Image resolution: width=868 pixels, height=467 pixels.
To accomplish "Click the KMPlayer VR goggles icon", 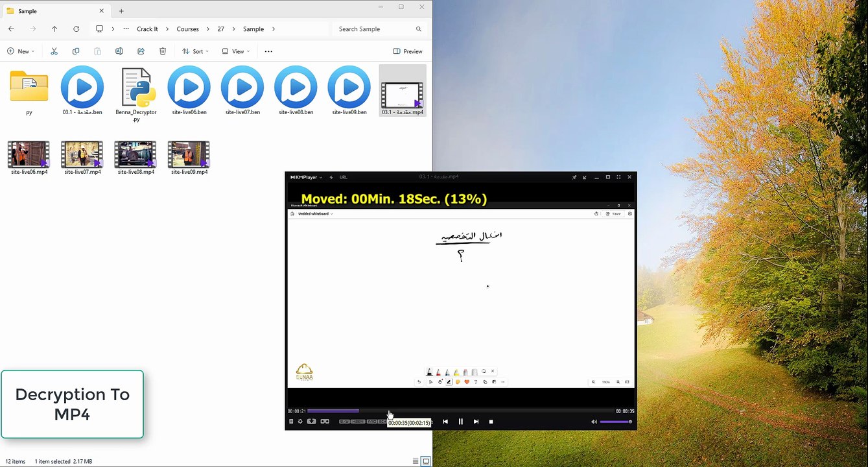I will 325,422.
